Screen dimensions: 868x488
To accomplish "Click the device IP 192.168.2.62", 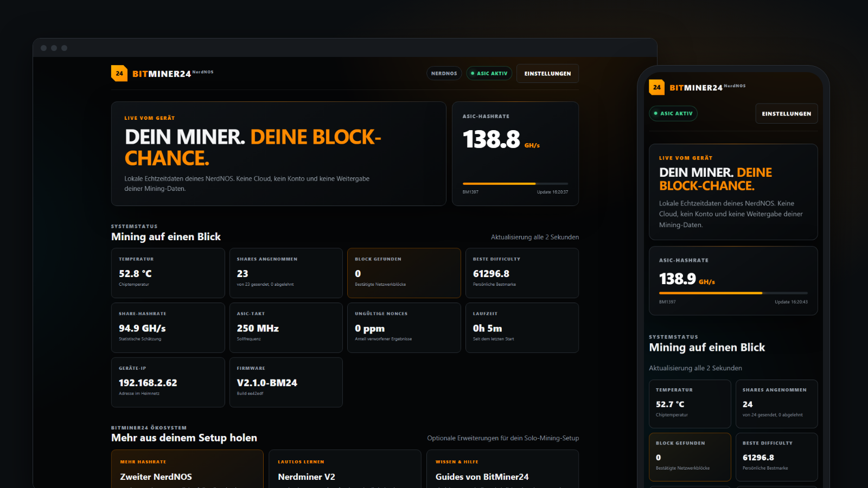I will [148, 383].
